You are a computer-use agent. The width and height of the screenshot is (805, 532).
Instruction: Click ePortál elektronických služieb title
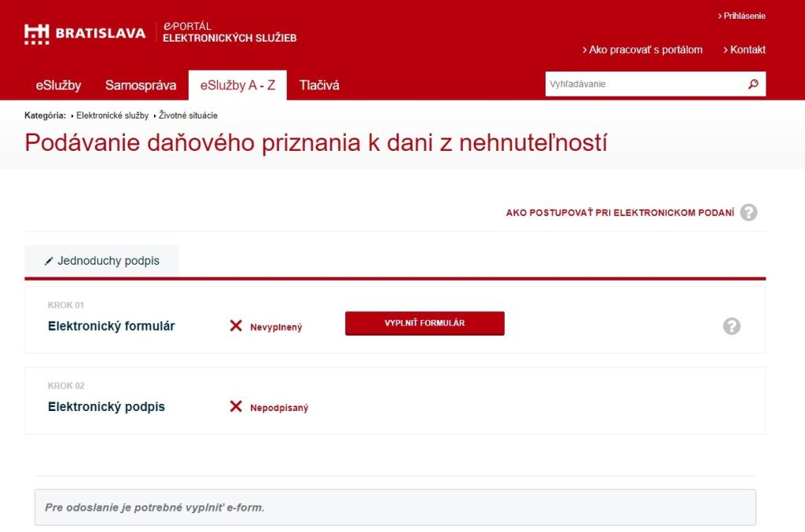point(230,31)
